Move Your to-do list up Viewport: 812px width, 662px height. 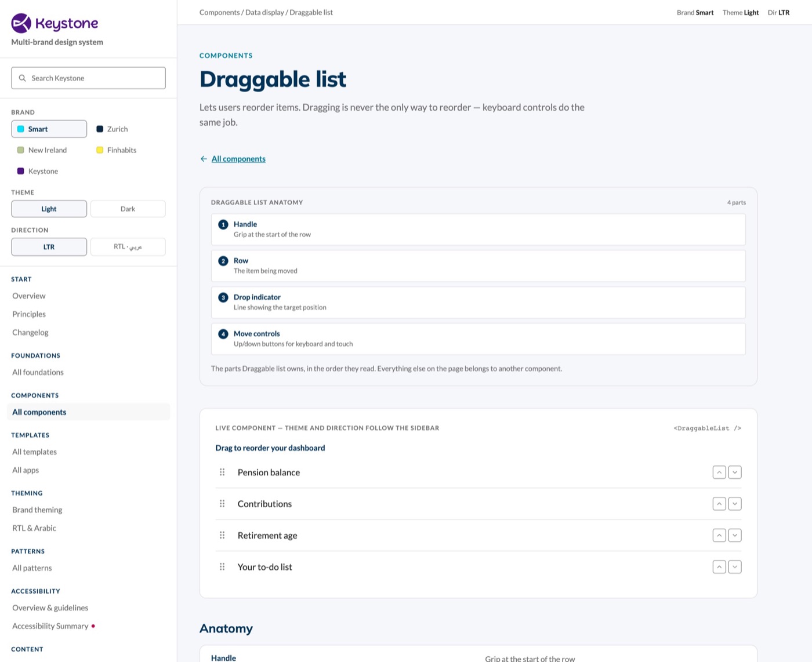click(719, 567)
